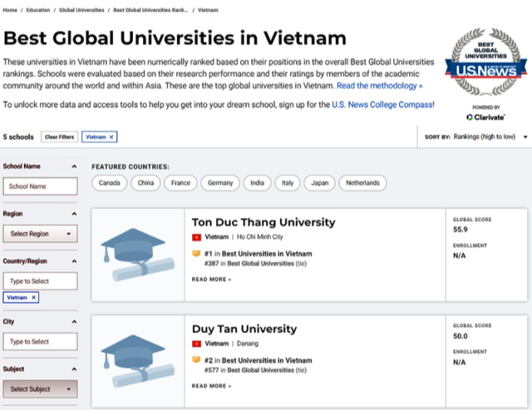Click Danang location text
The height and width of the screenshot is (410, 532).
(x=248, y=344)
